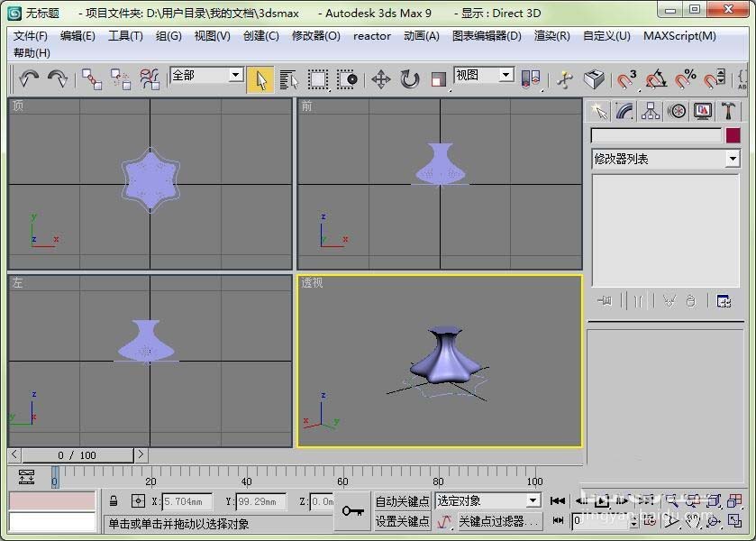Open the Select by Name tool
Image resolution: width=756 pixels, height=541 pixels.
(x=289, y=79)
